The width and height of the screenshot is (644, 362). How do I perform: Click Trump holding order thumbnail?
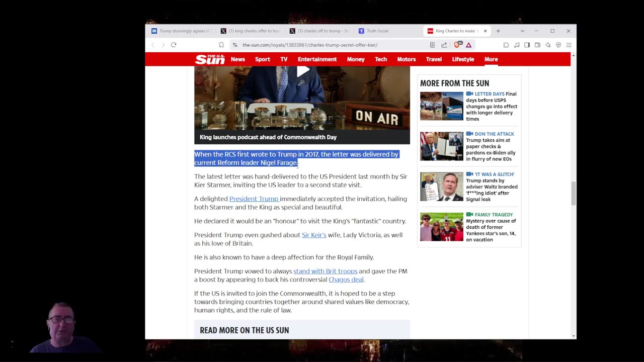(x=442, y=146)
